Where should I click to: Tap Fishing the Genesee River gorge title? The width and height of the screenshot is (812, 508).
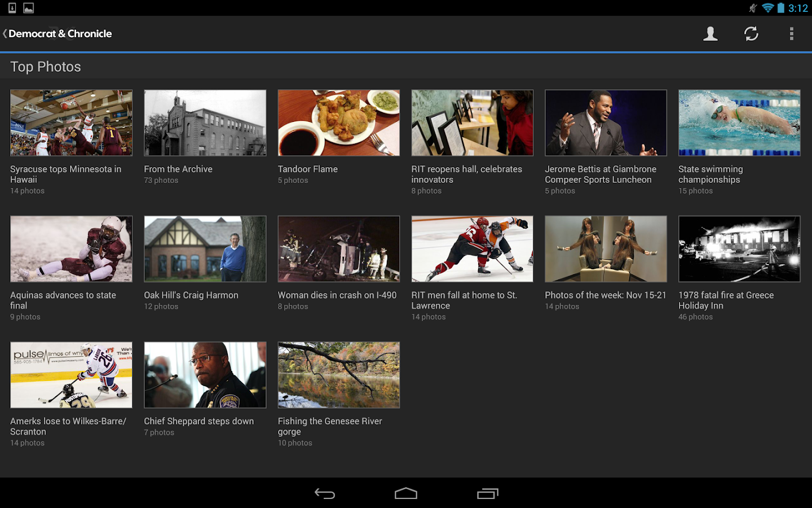point(330,426)
